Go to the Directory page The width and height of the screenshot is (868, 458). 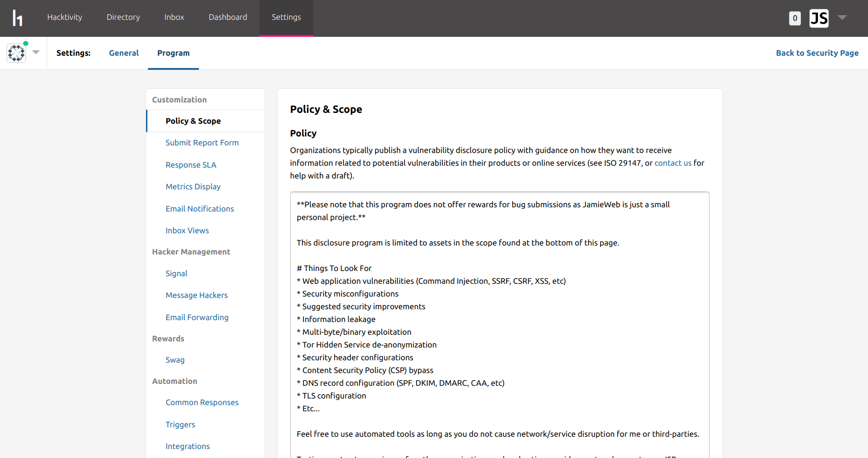pos(123,17)
